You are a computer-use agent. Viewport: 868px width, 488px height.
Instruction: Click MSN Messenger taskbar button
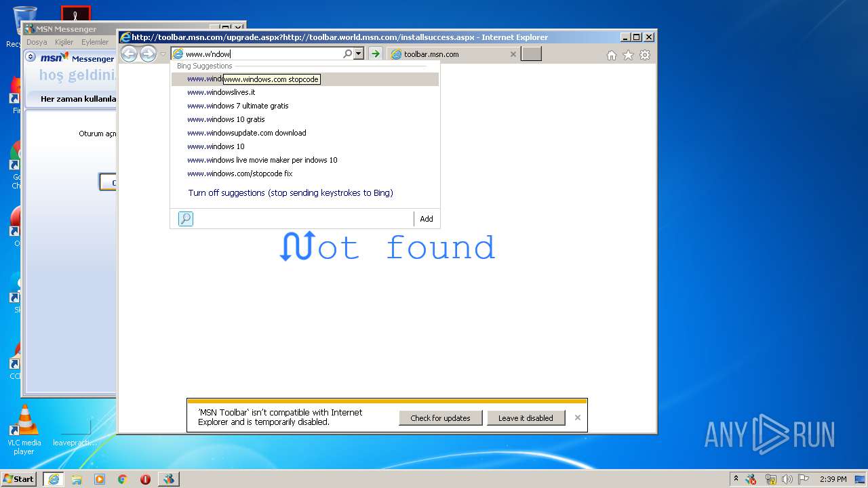coord(169,479)
